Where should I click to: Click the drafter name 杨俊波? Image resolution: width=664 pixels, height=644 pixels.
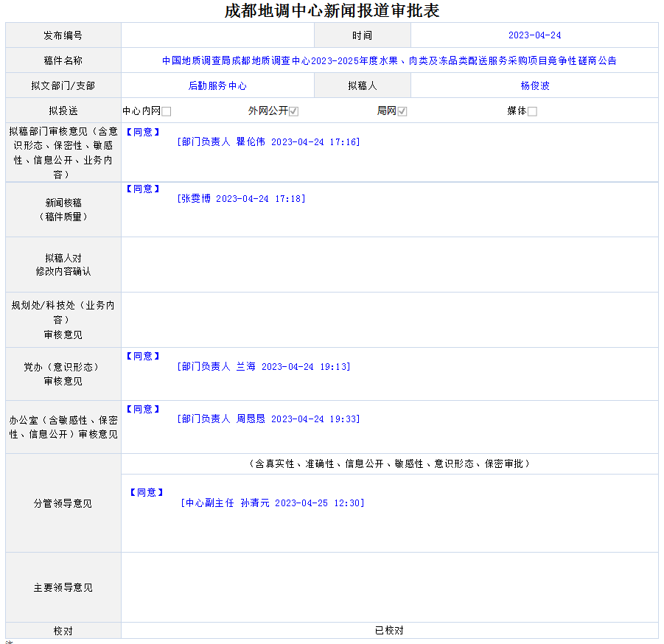tap(535, 85)
